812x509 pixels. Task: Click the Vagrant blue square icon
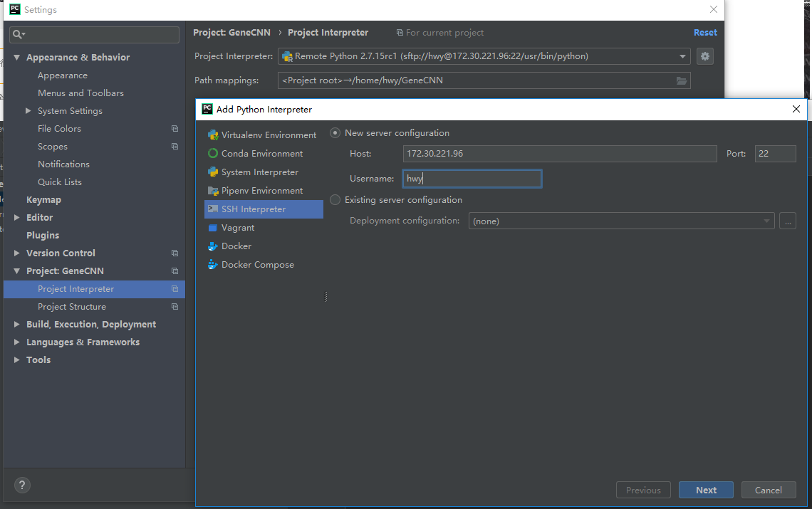coord(212,228)
